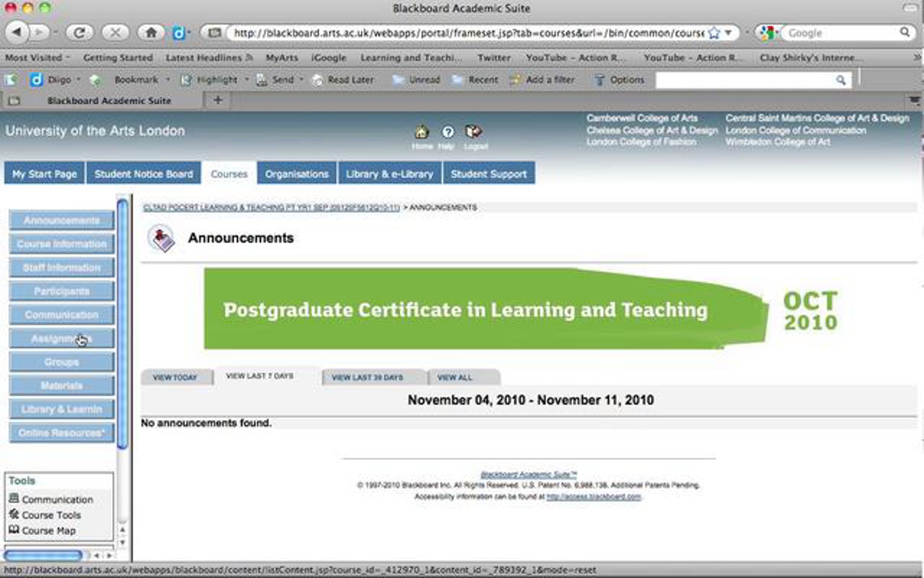The width and height of the screenshot is (924, 578).
Task: Select the View All announcements tab
Action: click(464, 377)
